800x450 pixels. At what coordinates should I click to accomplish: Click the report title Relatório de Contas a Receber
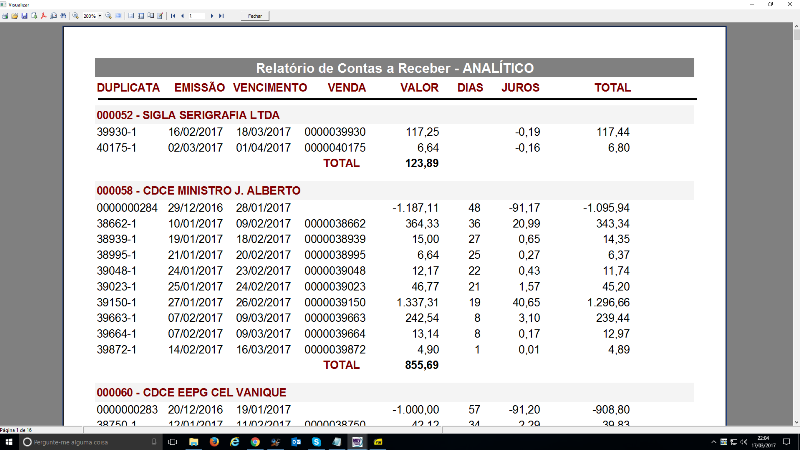394,68
